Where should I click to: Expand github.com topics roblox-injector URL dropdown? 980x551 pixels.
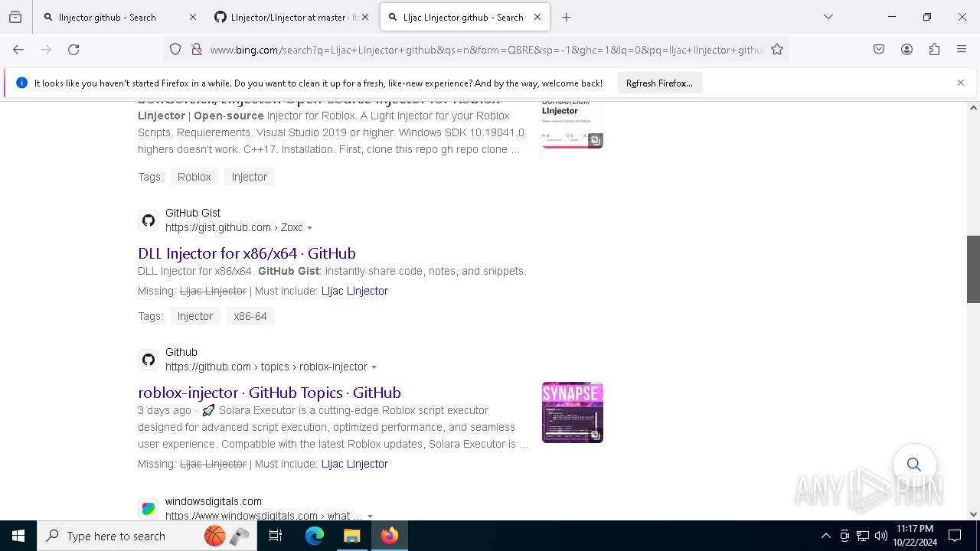[374, 367]
